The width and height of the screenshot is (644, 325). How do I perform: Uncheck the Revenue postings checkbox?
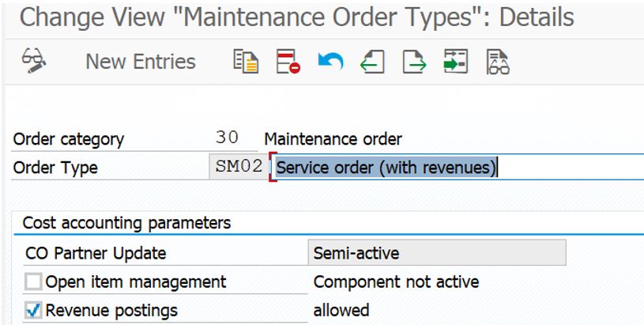point(33,310)
